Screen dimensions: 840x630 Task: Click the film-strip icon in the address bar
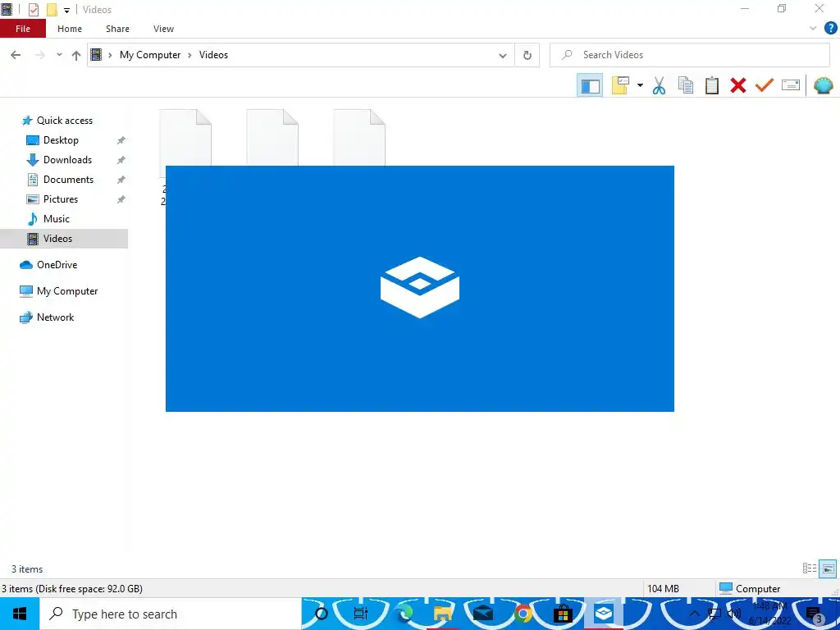coord(96,55)
